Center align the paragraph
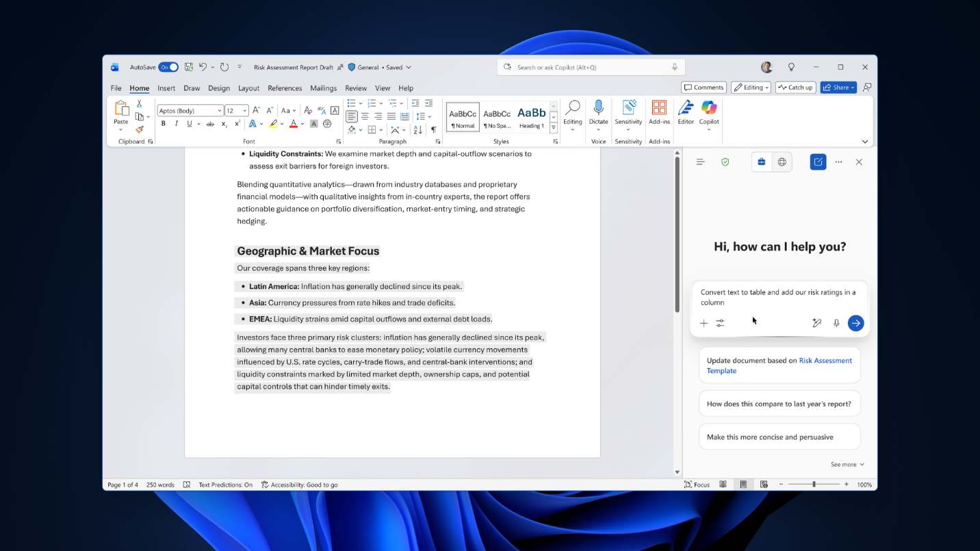Screen dimensions: 980x551 (365, 117)
